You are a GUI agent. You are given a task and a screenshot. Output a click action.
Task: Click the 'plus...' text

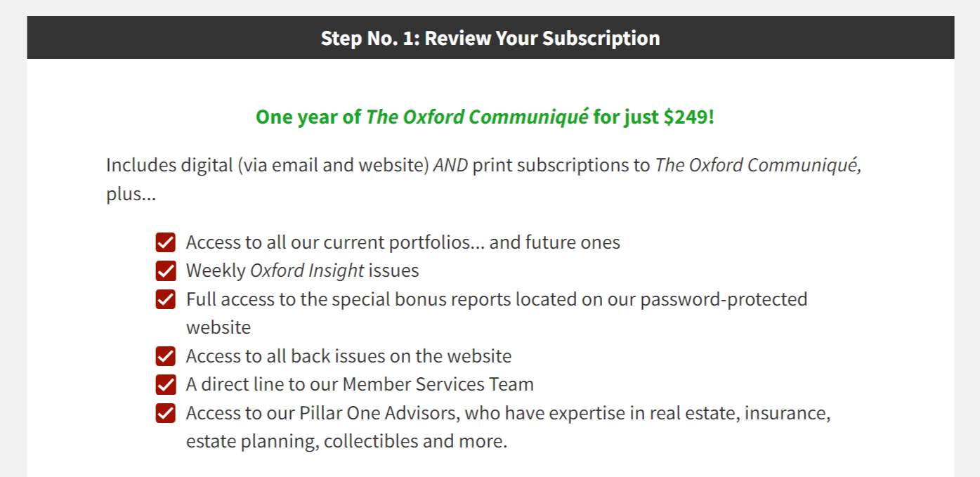pyautogui.click(x=131, y=194)
